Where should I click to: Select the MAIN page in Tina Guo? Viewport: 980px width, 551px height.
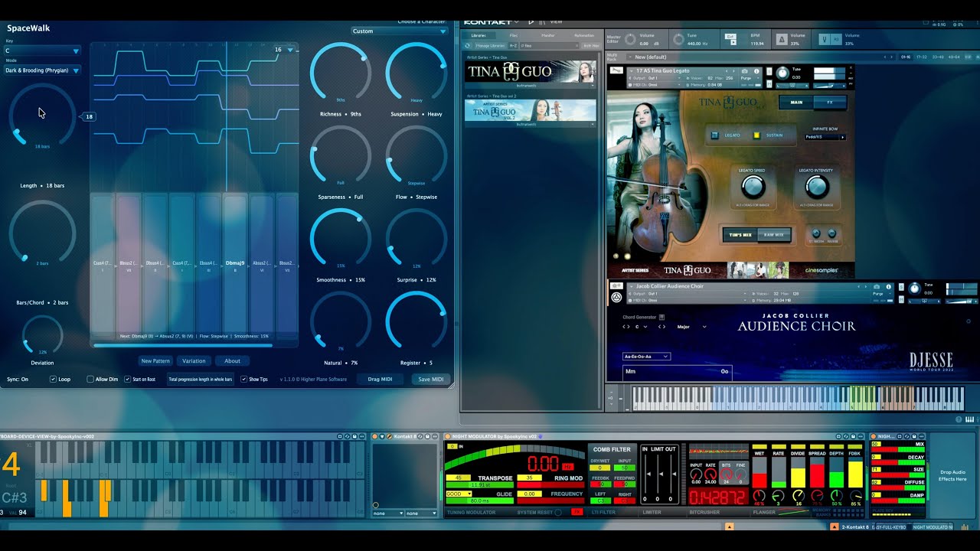click(x=796, y=102)
